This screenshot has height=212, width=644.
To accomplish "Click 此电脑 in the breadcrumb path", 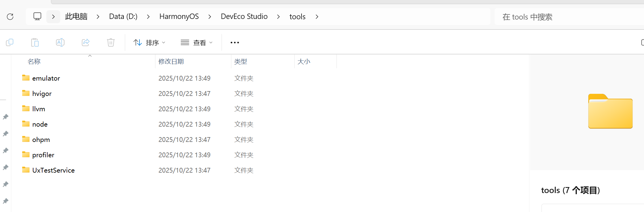I will coord(76,16).
